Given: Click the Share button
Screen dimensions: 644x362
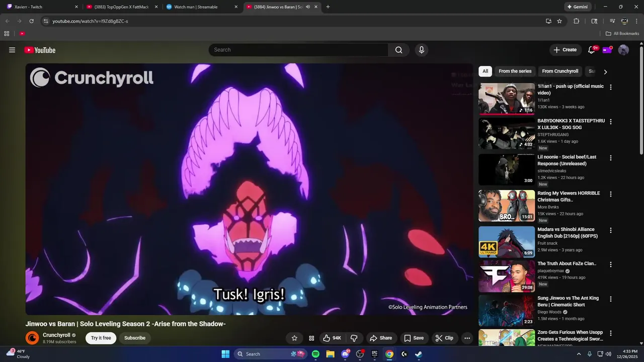Looking at the screenshot, I should (x=381, y=338).
